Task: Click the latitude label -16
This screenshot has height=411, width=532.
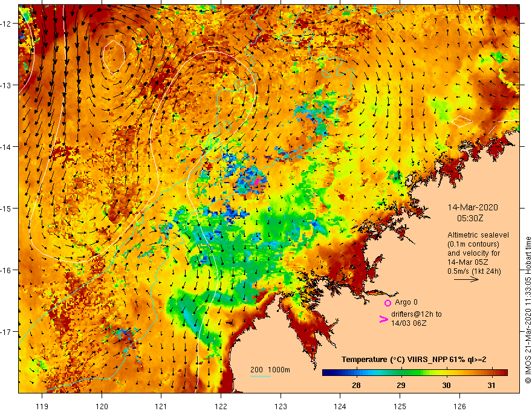Action: (x=7, y=270)
